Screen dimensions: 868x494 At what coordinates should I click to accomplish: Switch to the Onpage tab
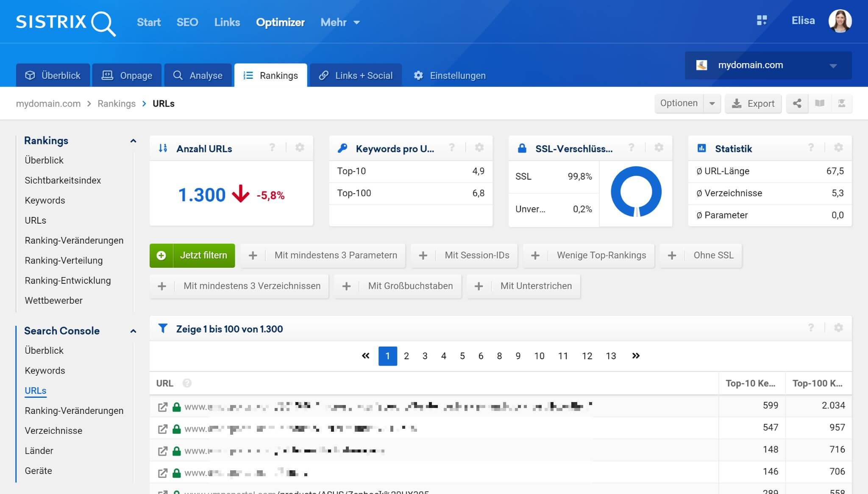[x=127, y=75]
